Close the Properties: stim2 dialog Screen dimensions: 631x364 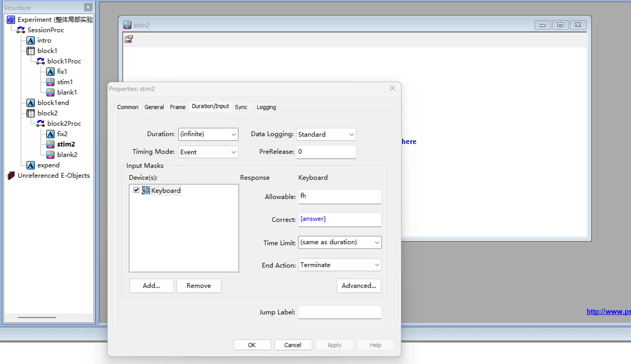click(x=393, y=88)
